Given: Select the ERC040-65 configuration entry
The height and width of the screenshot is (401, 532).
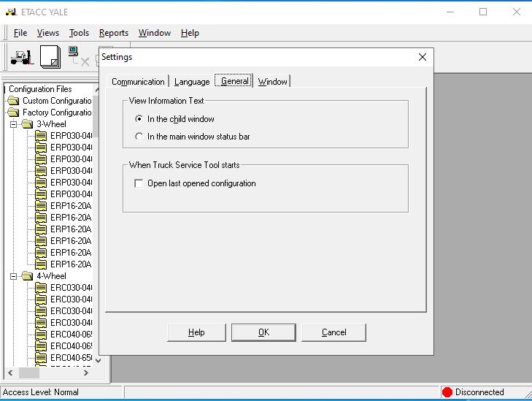Looking at the screenshot, I should click(x=71, y=358).
